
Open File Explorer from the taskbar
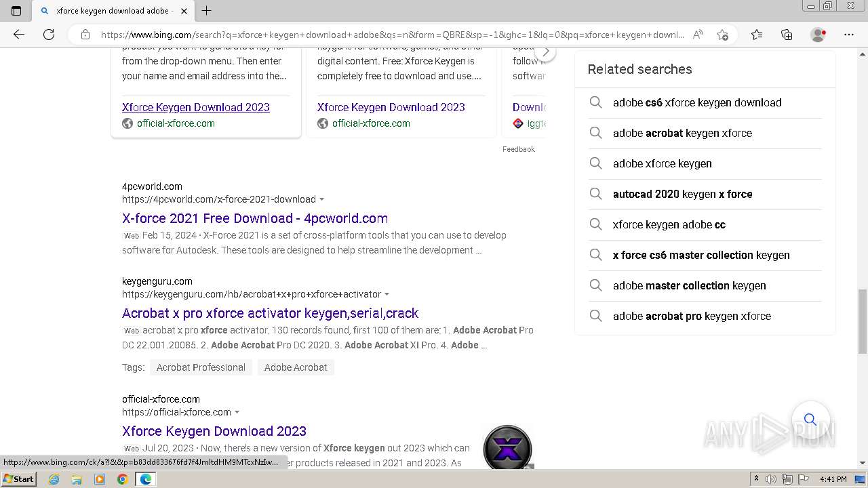tap(77, 479)
